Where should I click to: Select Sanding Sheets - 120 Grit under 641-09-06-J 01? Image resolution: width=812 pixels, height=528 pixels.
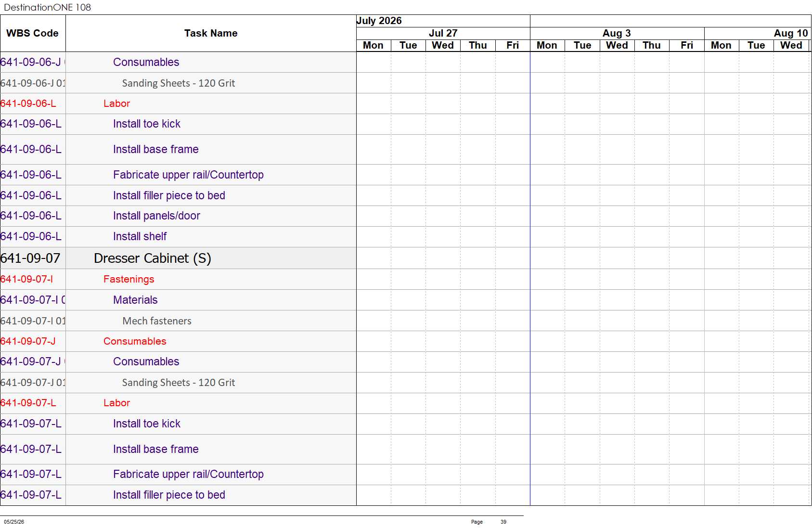[179, 83]
